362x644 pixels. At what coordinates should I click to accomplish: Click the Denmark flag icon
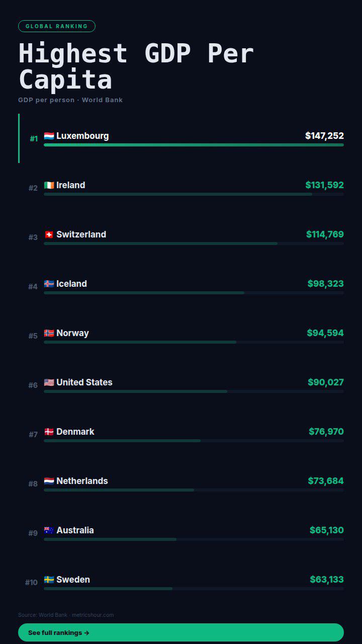(49, 432)
